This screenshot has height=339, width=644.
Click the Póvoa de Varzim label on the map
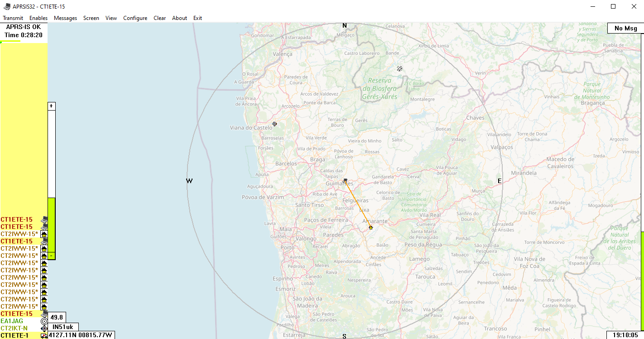tap(263, 197)
